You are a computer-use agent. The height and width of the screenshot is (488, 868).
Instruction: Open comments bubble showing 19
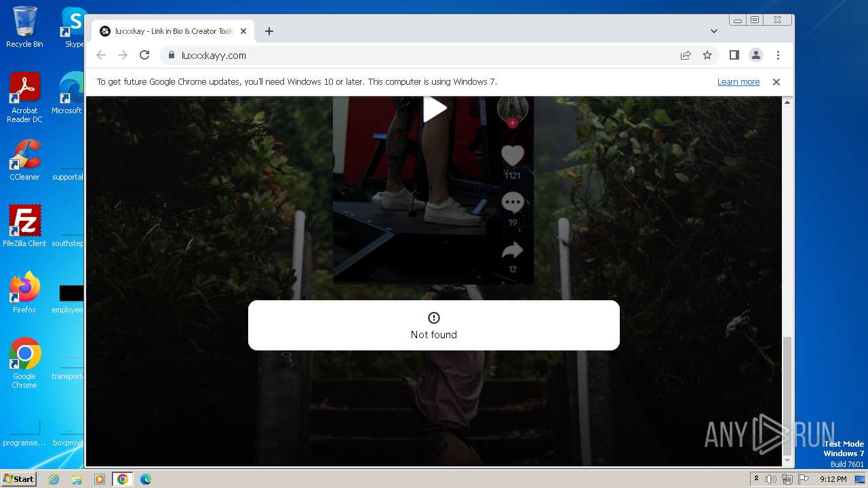513,203
